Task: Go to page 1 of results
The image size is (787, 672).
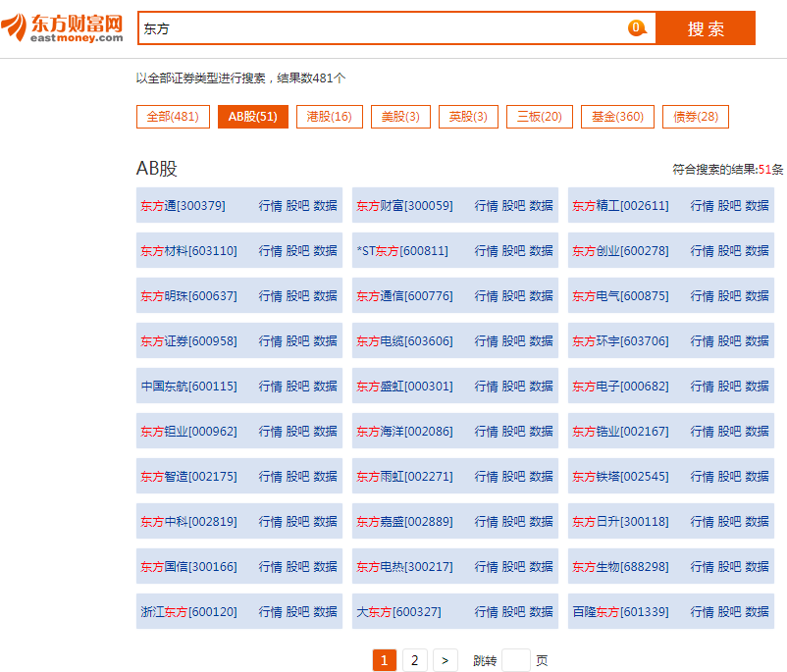Action: [x=385, y=660]
